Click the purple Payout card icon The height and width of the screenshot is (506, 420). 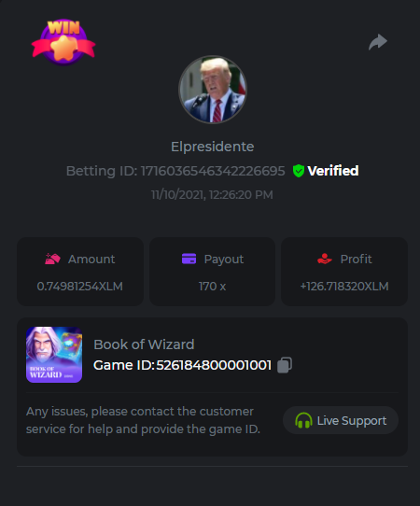click(189, 259)
